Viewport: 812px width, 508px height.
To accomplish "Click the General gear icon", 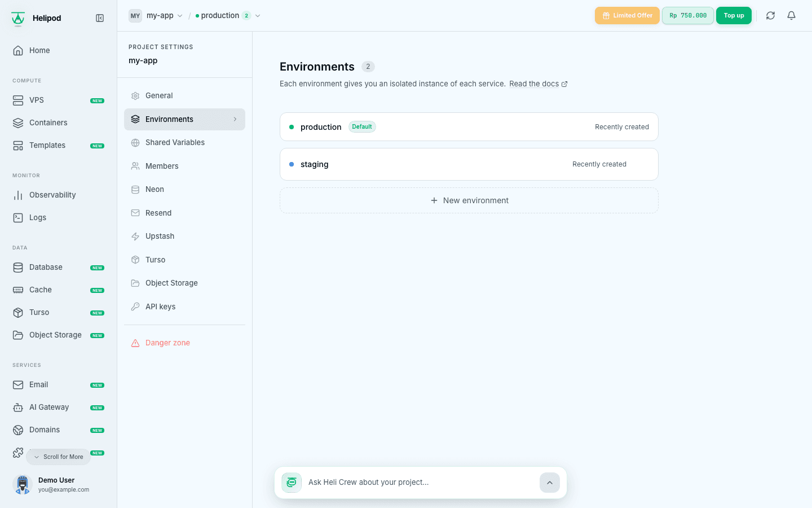I will (135, 96).
